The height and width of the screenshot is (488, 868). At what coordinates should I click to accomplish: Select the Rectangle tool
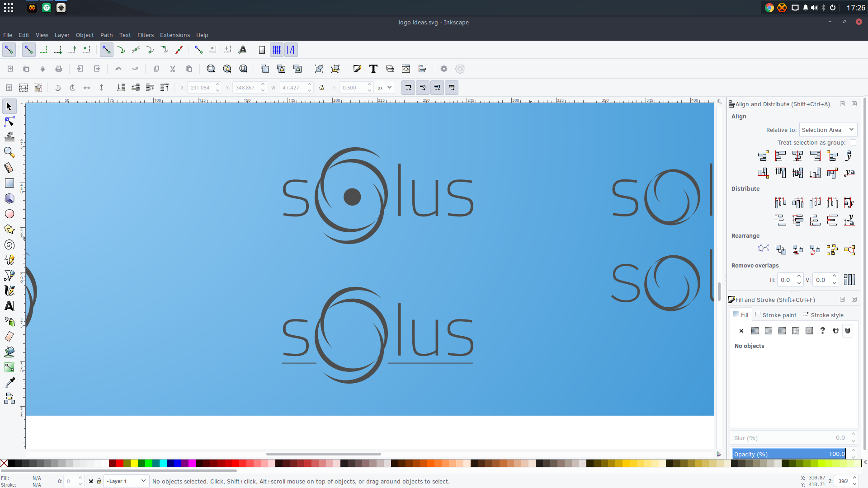pyautogui.click(x=9, y=183)
